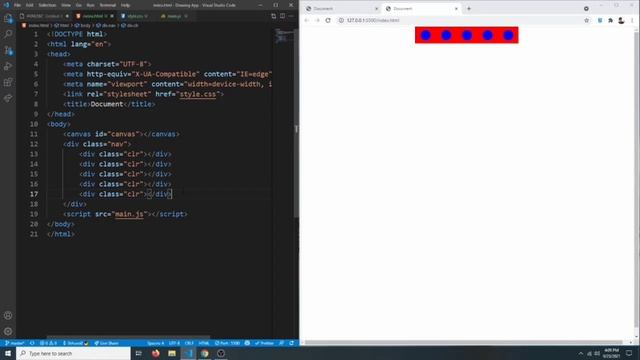The image size is (640, 360).
Task: Click the Chrome address bar URL
Action: pyautogui.click(x=373, y=20)
